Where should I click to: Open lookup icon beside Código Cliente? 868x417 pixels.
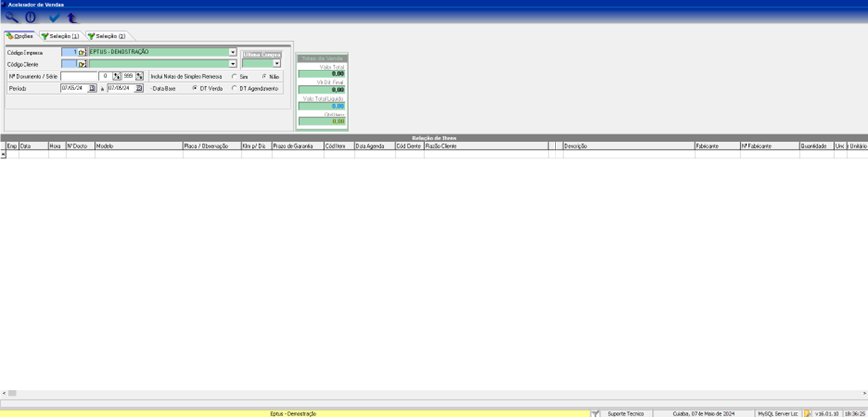point(83,64)
